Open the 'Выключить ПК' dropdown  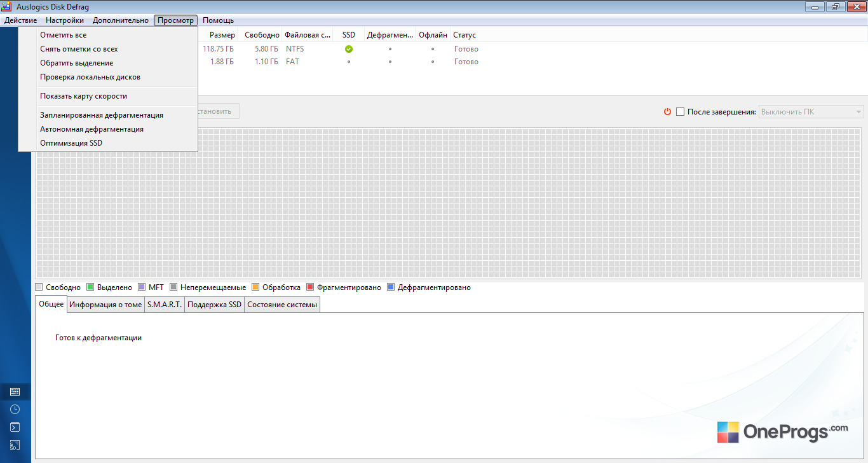pos(811,112)
